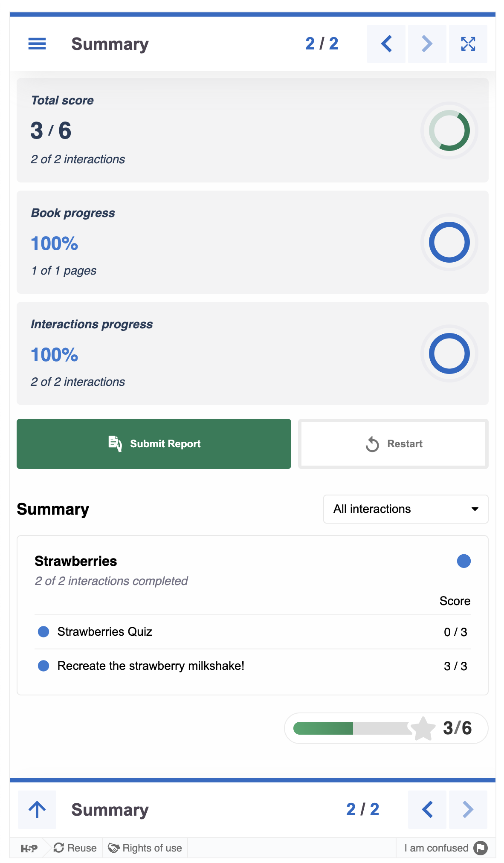This screenshot has height=863, width=504.
Task: Go to previous page using bottom arrow
Action: pyautogui.click(x=427, y=809)
